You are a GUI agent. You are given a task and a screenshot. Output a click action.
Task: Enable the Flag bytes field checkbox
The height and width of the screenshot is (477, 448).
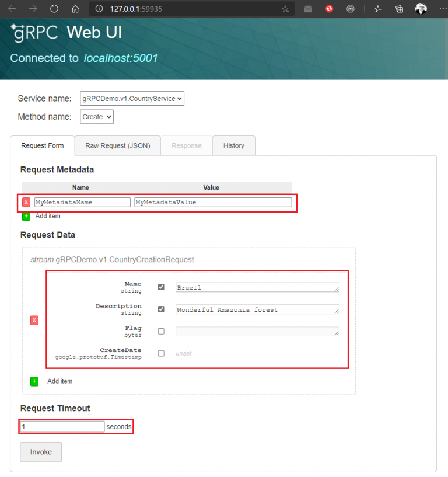pos(161,331)
